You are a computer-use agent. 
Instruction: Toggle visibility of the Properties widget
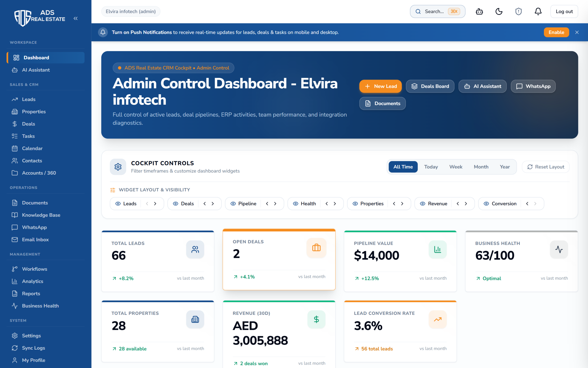pos(355,204)
